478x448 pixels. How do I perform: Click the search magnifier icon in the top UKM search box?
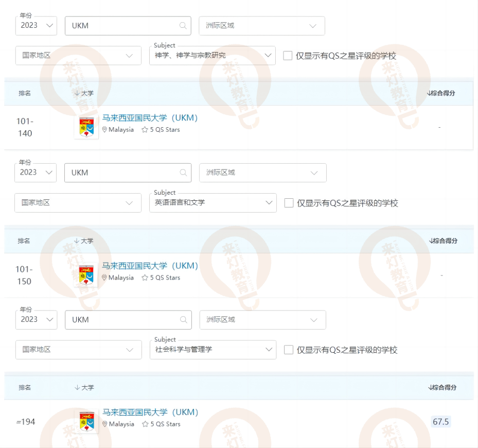(182, 26)
